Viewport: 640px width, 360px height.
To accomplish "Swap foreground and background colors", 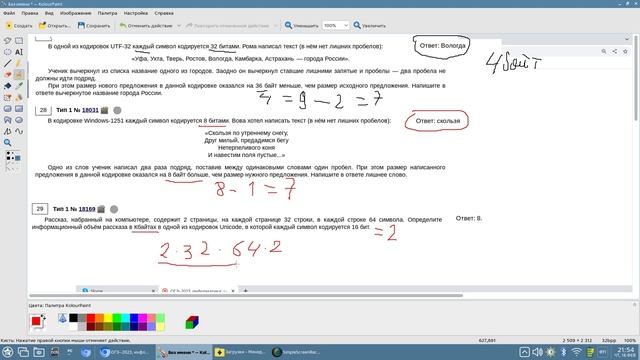I will coord(43,317).
